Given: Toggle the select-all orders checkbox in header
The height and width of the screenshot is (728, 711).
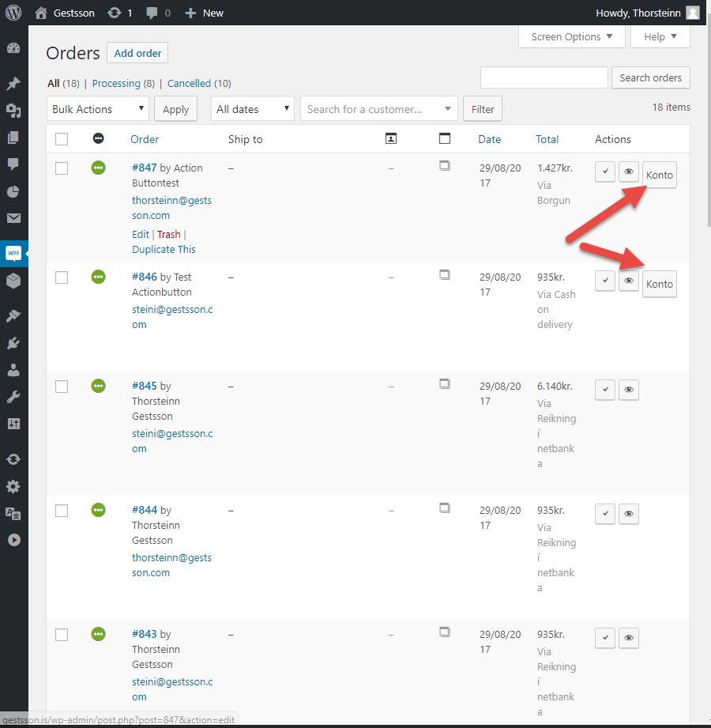Looking at the screenshot, I should 62,139.
